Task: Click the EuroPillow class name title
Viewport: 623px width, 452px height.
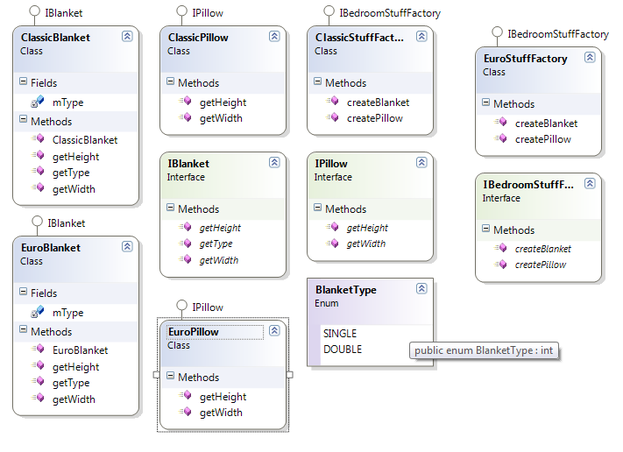Action: pyautogui.click(x=193, y=332)
